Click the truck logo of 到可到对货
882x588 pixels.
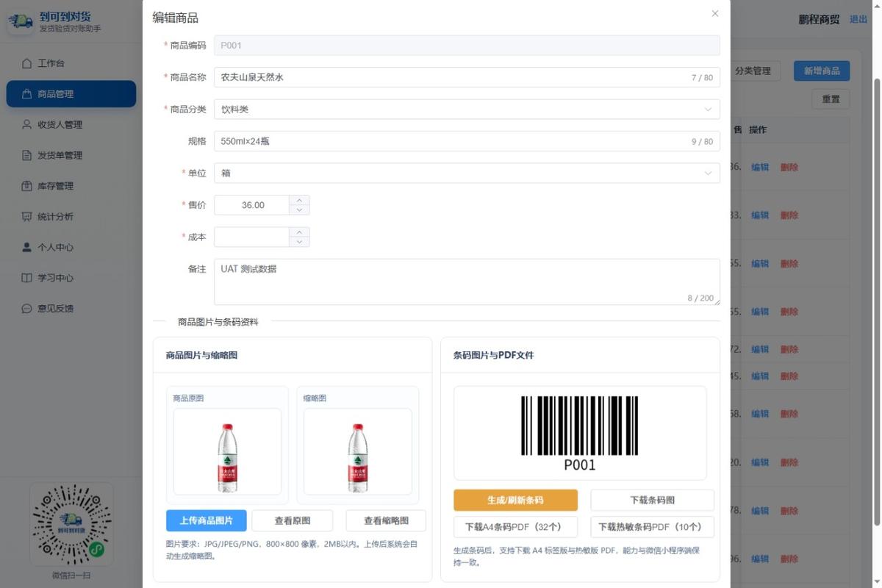click(x=21, y=22)
